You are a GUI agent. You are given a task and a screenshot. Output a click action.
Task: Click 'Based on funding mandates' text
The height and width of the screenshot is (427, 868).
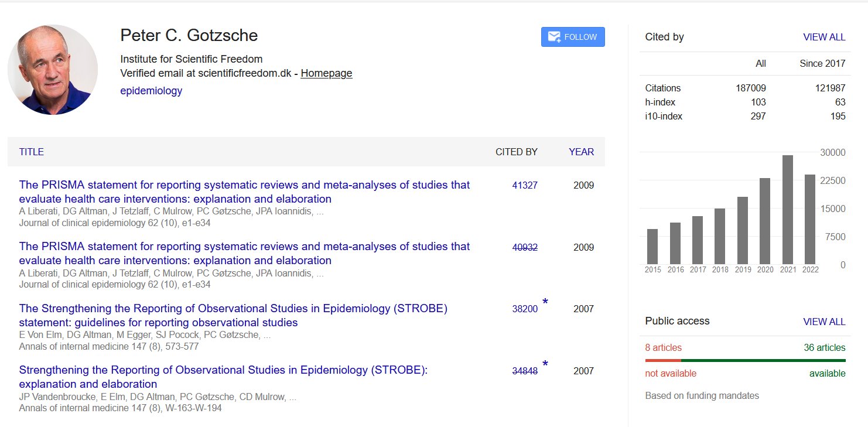coord(702,395)
